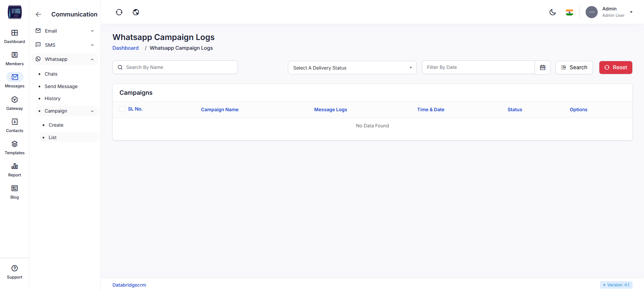Open the Templates section

click(x=14, y=148)
